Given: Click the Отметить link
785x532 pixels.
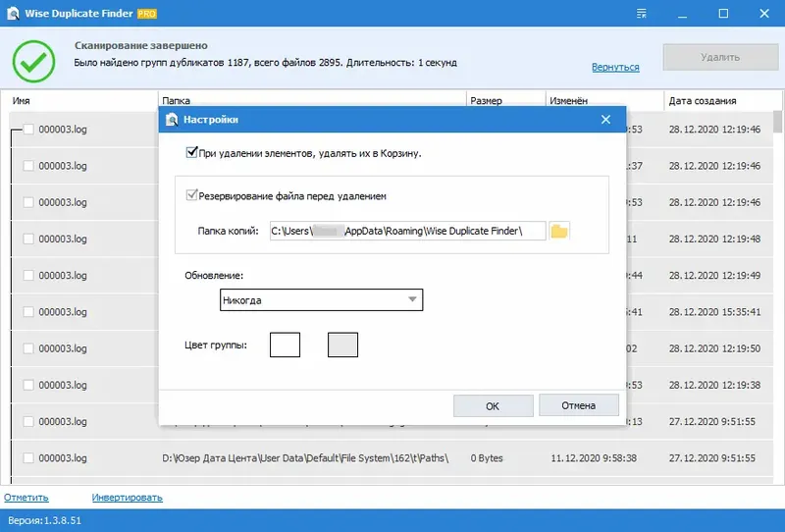Looking at the screenshot, I should point(26,498).
